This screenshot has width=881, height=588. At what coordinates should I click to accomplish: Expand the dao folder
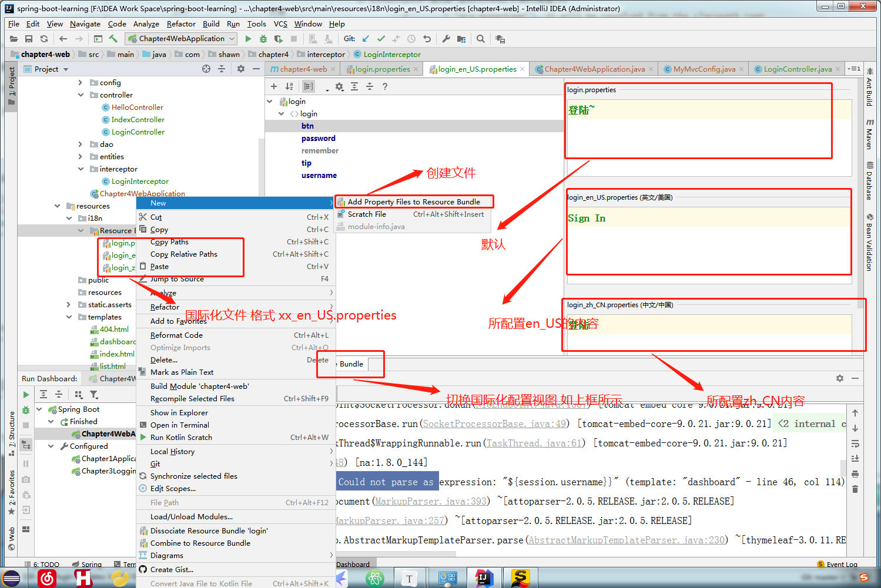coord(81,144)
